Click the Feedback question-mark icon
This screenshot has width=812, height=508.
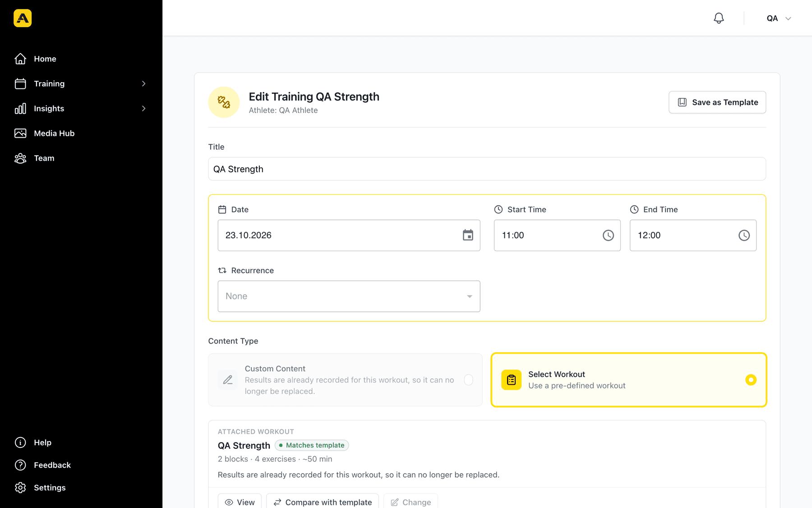point(20,465)
